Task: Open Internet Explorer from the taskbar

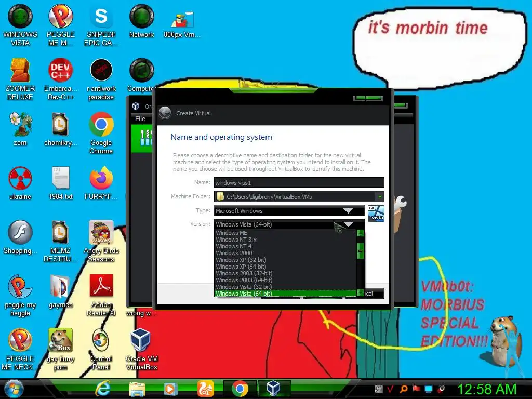Action: coord(103,389)
